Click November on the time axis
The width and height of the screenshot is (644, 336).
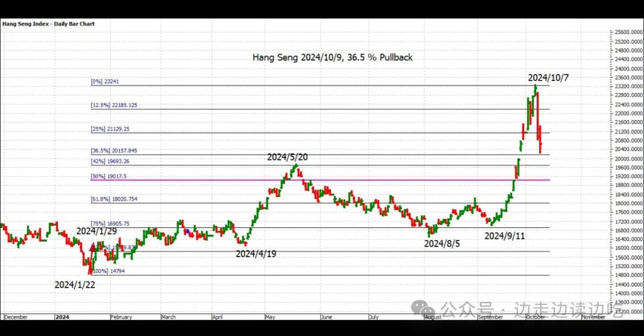[x=593, y=317]
